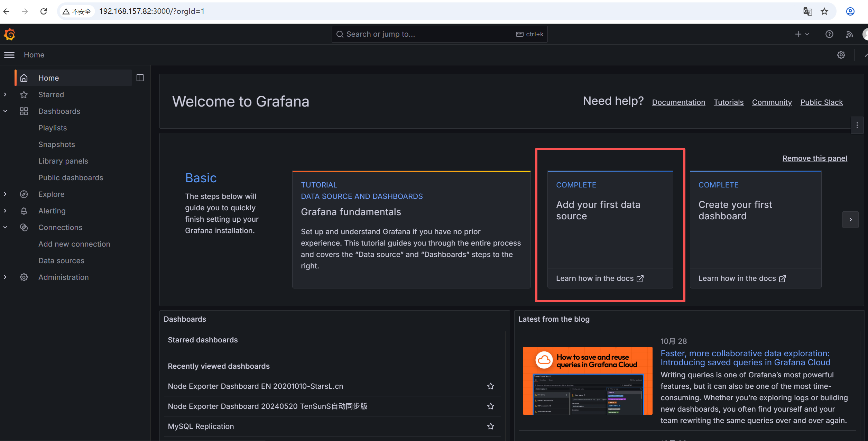
Task: Click browser translate page icon
Action: pos(807,11)
